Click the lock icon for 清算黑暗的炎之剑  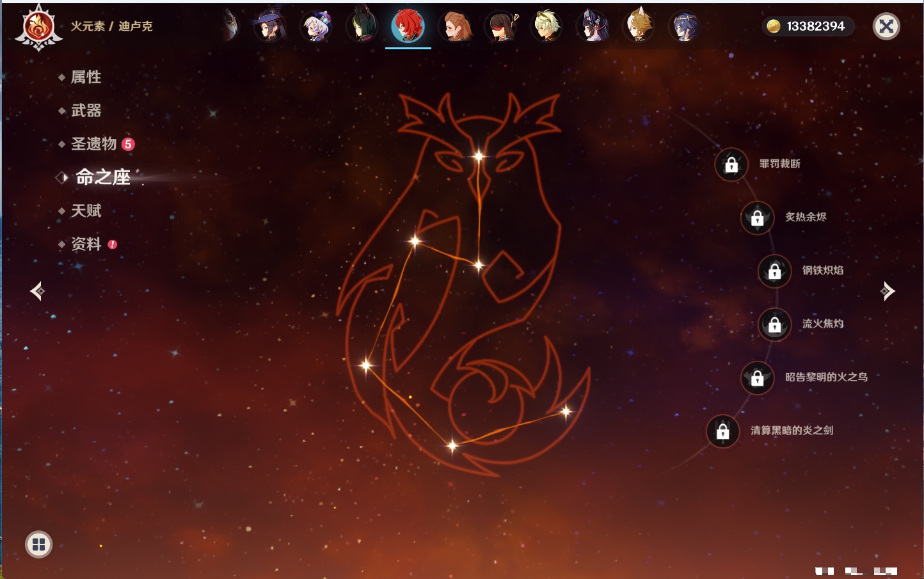(x=723, y=431)
